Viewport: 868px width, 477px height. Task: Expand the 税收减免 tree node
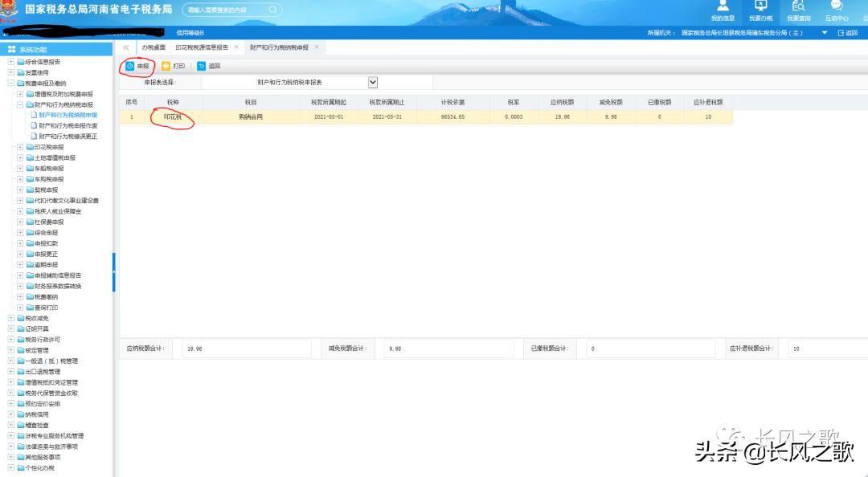click(x=10, y=318)
